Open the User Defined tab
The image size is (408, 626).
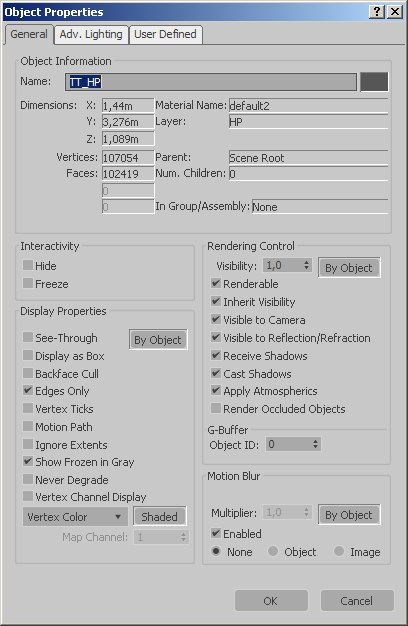coord(165,34)
